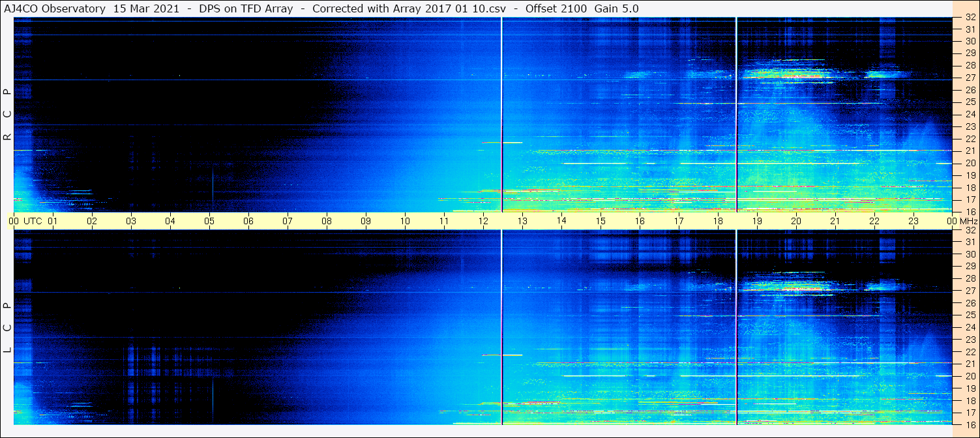Click the Gain 5.0 text in header
Image resolution: width=980 pixels, height=438 pixels.
click(x=617, y=8)
